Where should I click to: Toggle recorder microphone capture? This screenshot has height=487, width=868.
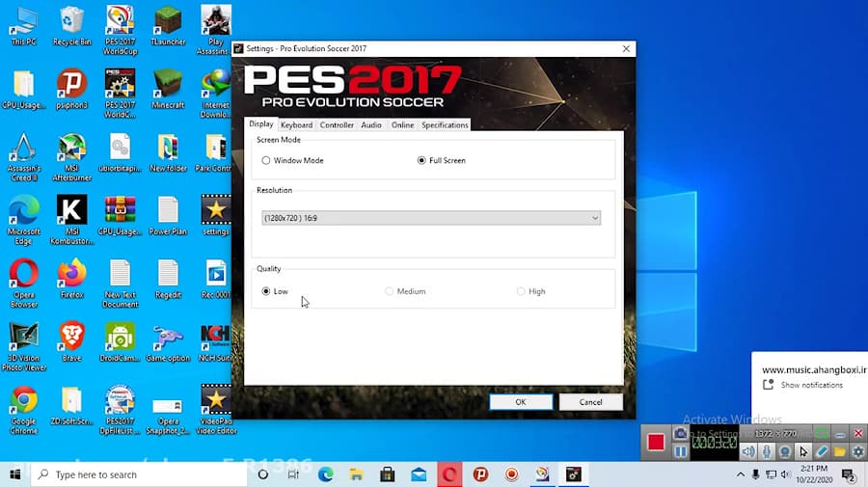coord(767,451)
